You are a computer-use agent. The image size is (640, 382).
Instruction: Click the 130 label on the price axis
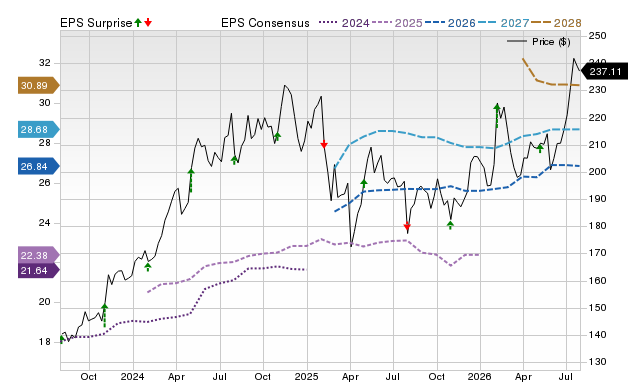[x=597, y=362]
